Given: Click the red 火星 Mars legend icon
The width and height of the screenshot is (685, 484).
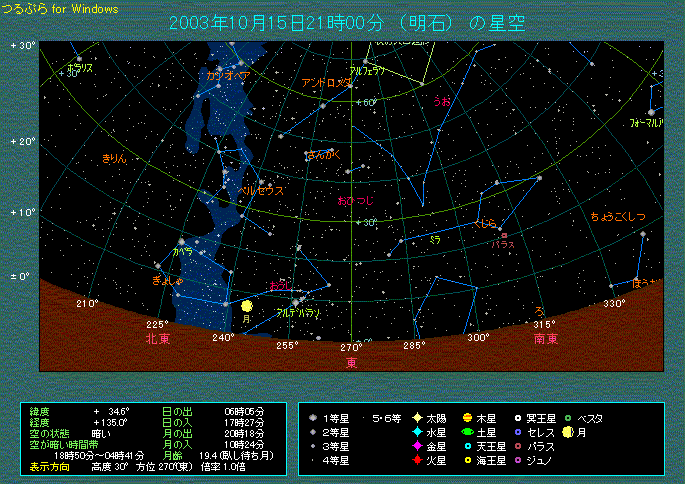Looking at the screenshot, I should coord(417,460).
